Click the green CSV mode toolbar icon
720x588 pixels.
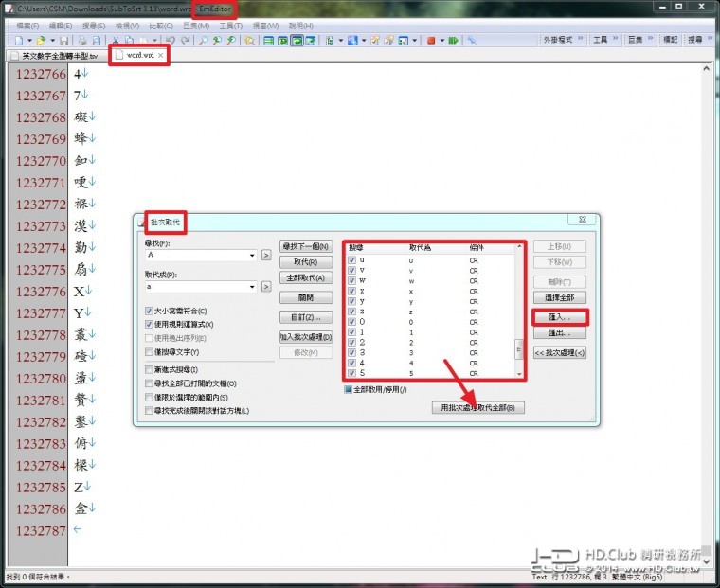coord(330,41)
